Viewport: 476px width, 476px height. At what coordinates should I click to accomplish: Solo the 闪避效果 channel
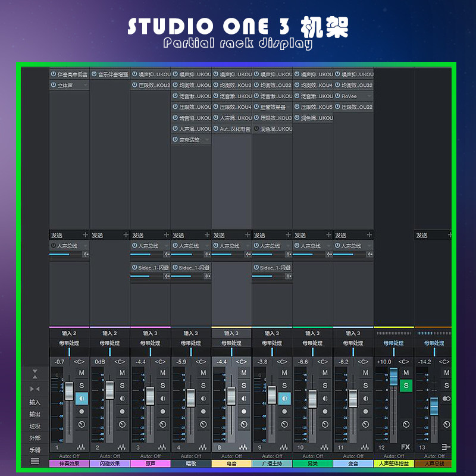tap(122, 385)
